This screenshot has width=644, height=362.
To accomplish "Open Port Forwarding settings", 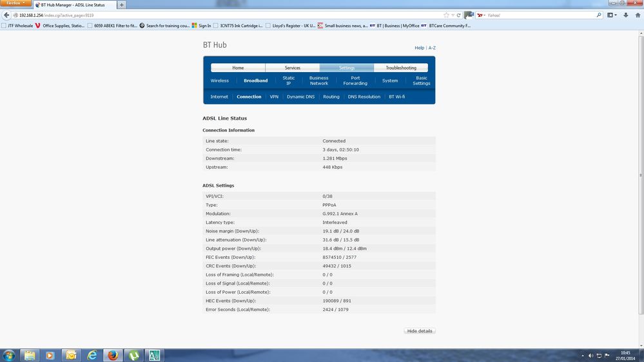I will point(355,81).
